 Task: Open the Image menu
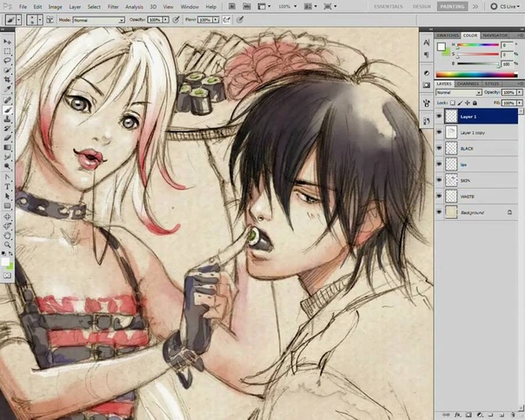(x=55, y=7)
